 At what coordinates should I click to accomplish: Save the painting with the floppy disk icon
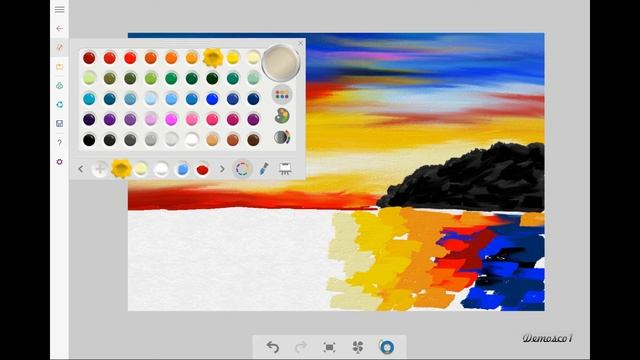(x=60, y=123)
